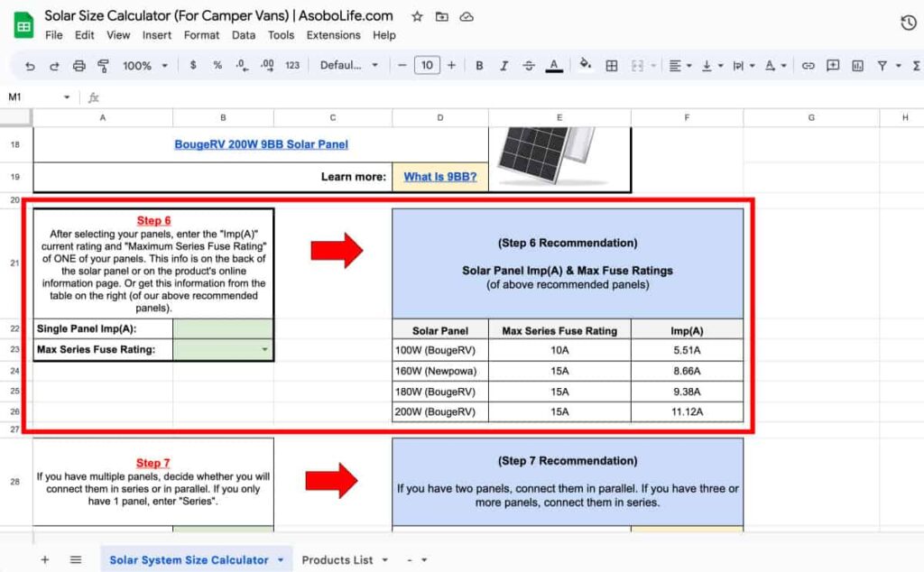The width and height of the screenshot is (924, 572).
Task: Select cell showing 200W (BougeRV)
Action: [440, 411]
